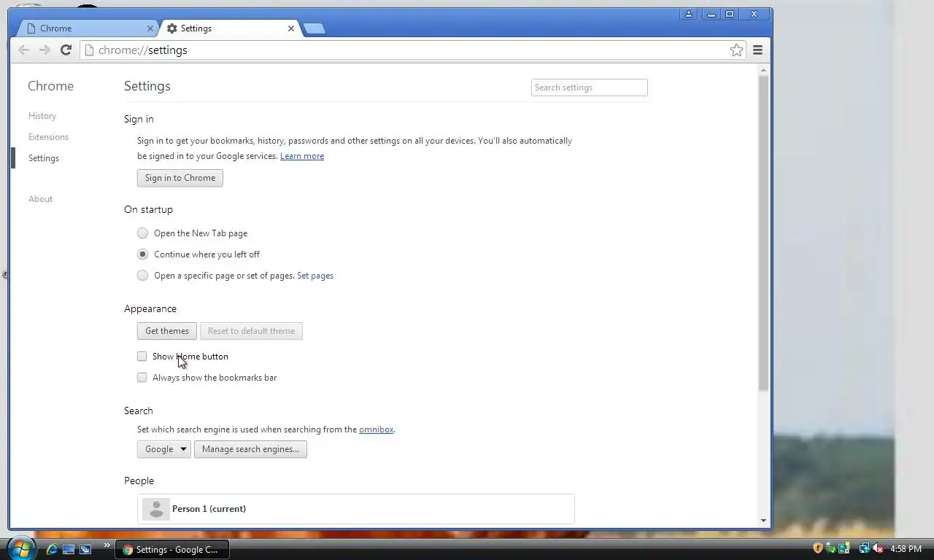The image size is (934, 560).
Task: Bookmark this page with the star icon
Action: click(737, 50)
